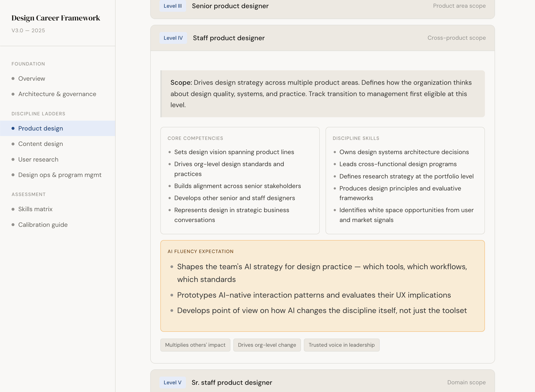Collapse the Staff product designer header
Viewport: 535px width, 392px height.
228,38
